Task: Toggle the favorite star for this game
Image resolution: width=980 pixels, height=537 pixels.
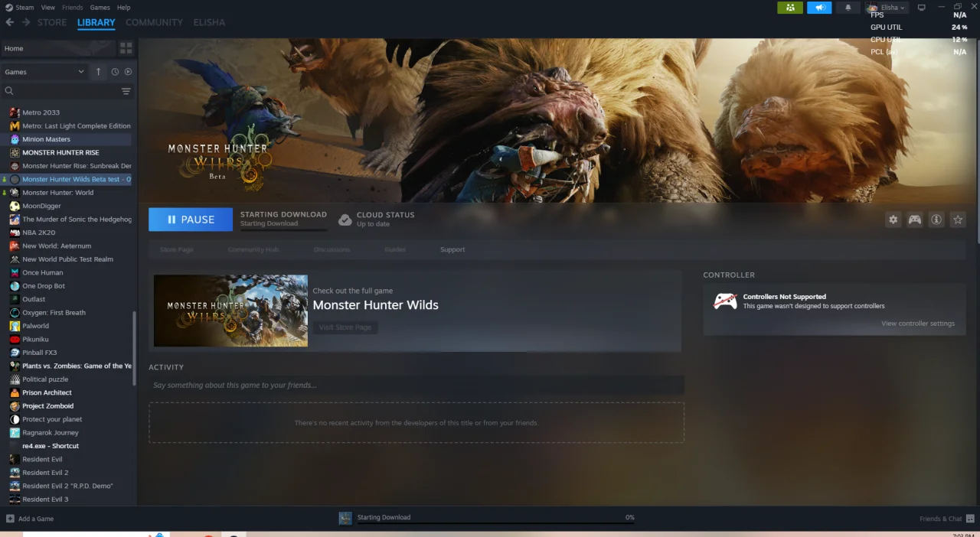Action: [x=958, y=220]
